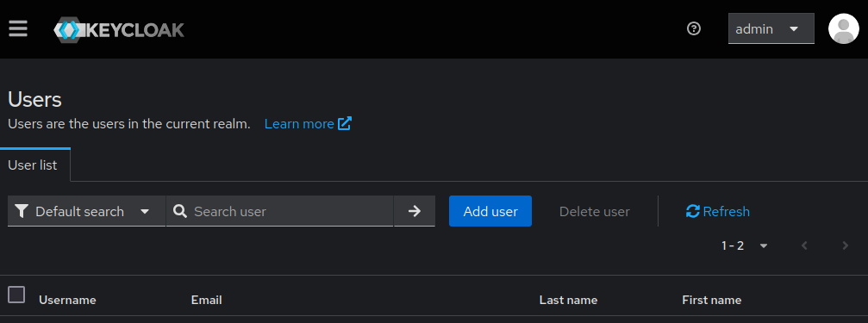The image size is (868, 323).
Task: Click the Refresh circular arrows icon
Action: [692, 211]
